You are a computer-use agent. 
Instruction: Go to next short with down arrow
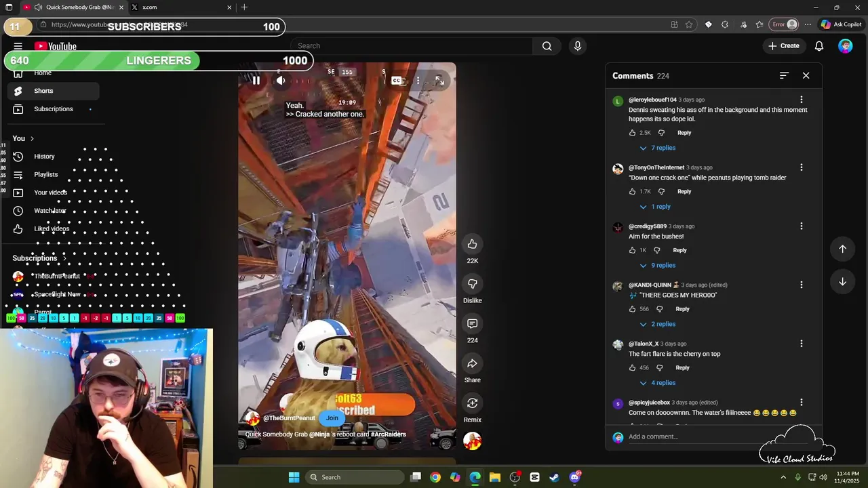842,281
